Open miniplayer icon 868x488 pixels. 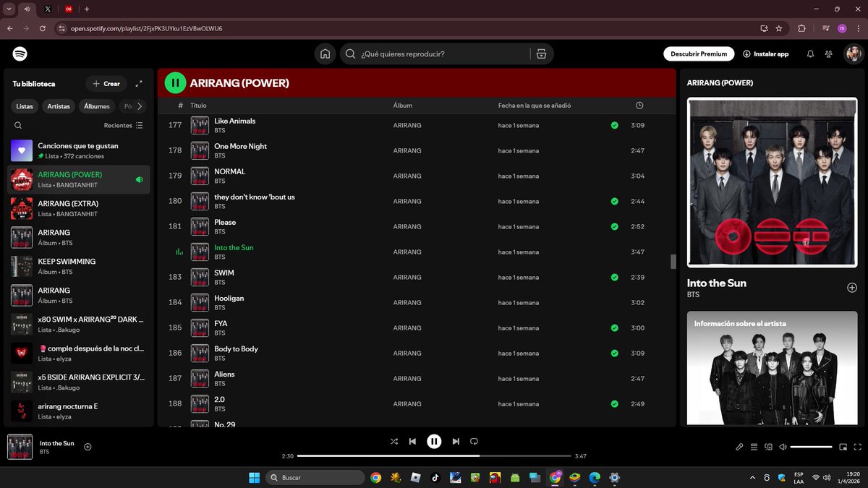843,447
